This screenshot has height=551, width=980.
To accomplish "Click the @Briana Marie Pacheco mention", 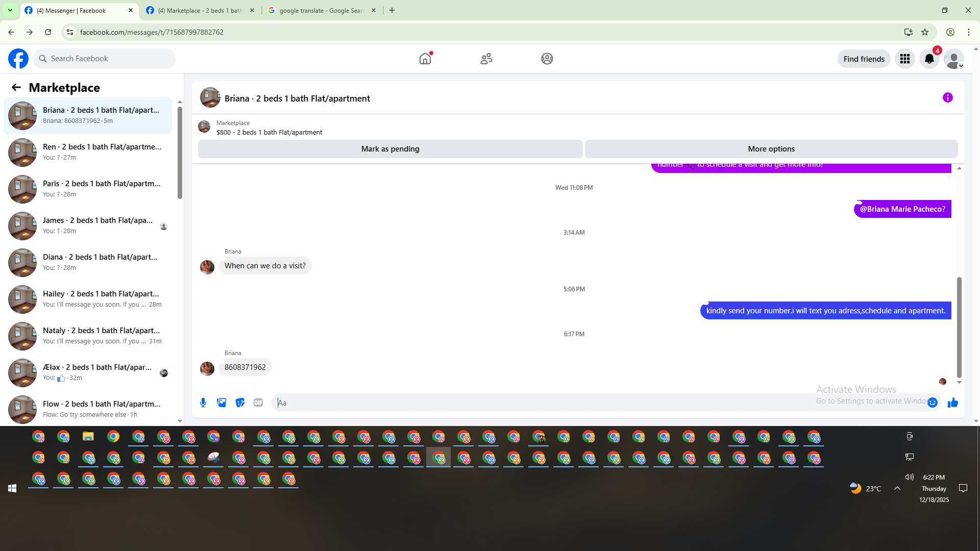I will (x=902, y=209).
